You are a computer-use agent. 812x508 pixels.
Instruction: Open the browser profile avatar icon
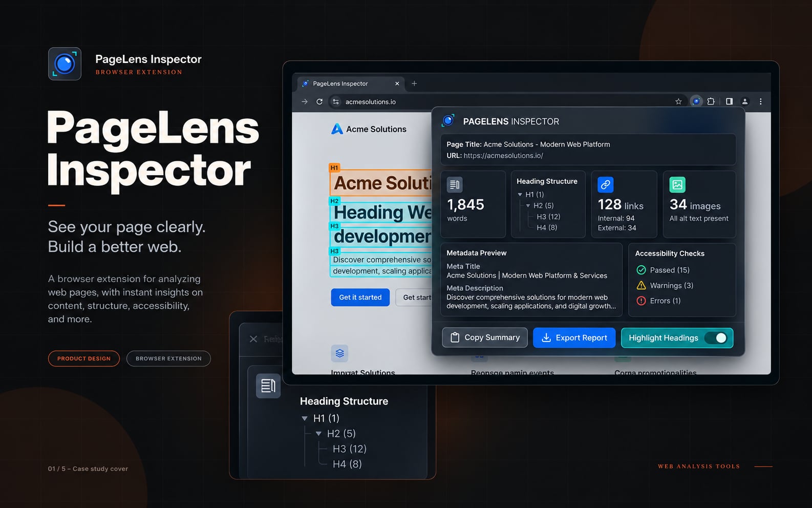pos(745,101)
